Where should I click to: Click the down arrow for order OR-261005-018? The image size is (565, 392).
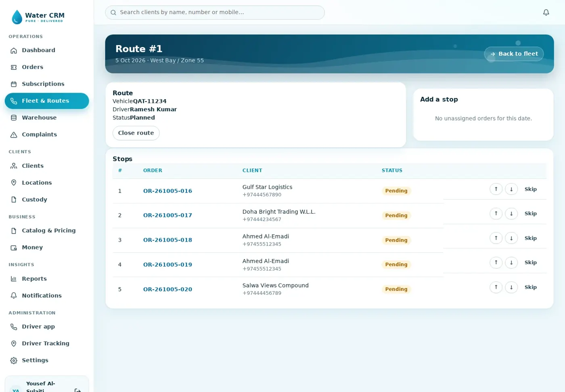click(x=511, y=238)
